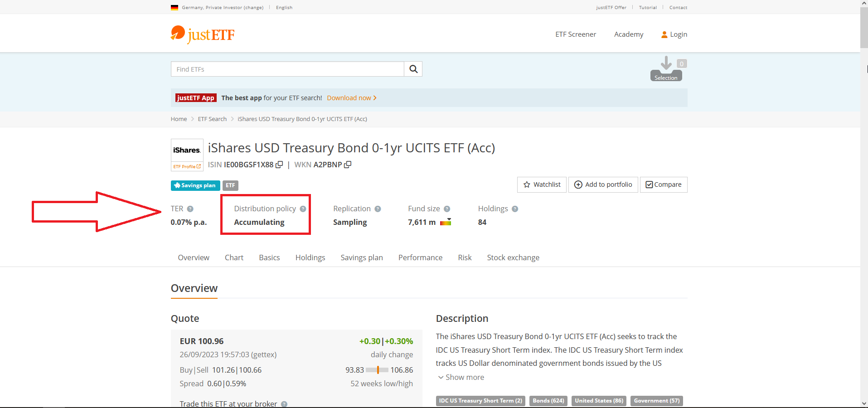This screenshot has height=408, width=868.
Task: Click the Bonds (624) tag
Action: pos(548,401)
